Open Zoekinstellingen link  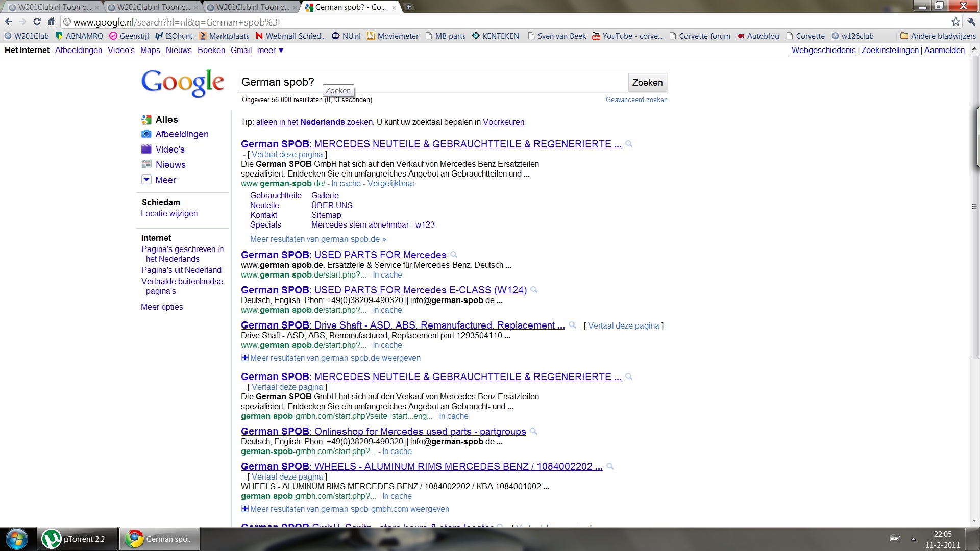(890, 50)
